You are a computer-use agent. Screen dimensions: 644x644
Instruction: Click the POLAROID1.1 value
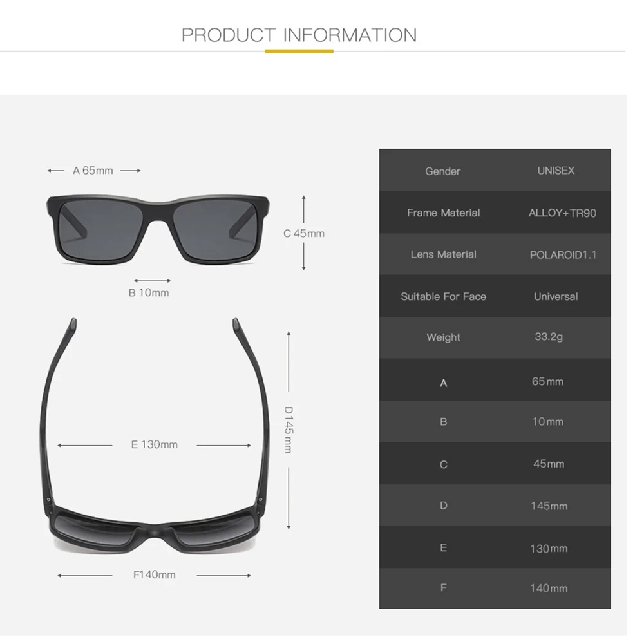coord(563,255)
